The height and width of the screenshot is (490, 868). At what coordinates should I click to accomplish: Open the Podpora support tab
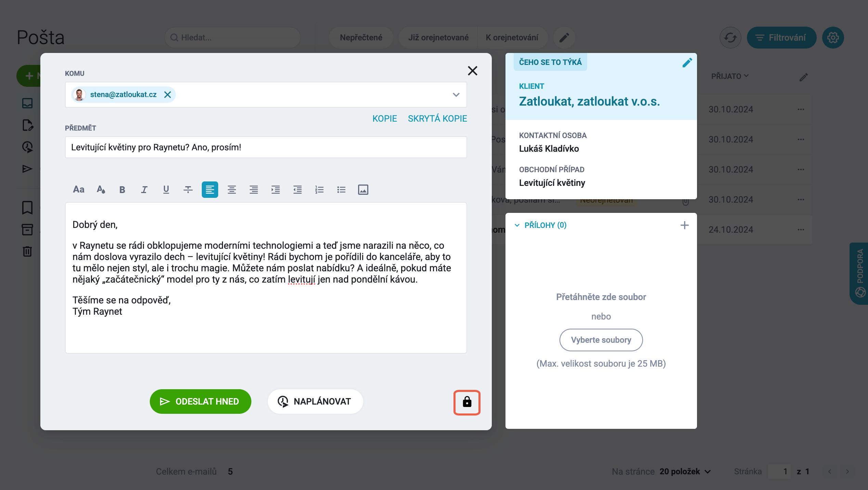pos(859,273)
